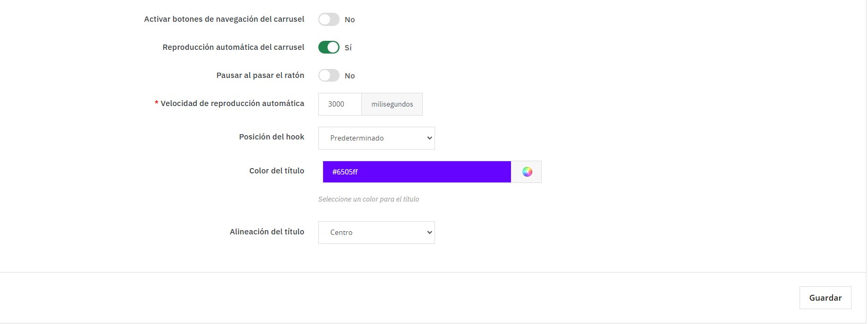Open the rainbow color picker icon
This screenshot has height=324, width=868.
point(527,172)
